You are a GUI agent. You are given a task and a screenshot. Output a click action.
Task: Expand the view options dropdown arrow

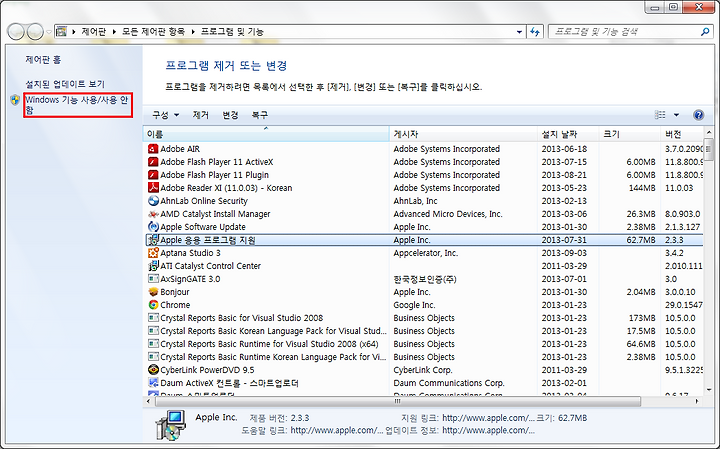click(676, 115)
